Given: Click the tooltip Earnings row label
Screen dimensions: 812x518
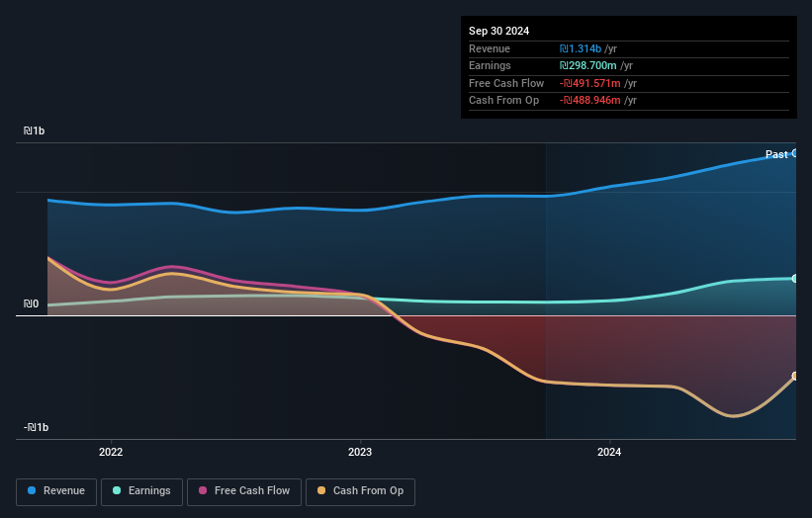Looking at the screenshot, I should (490, 65).
